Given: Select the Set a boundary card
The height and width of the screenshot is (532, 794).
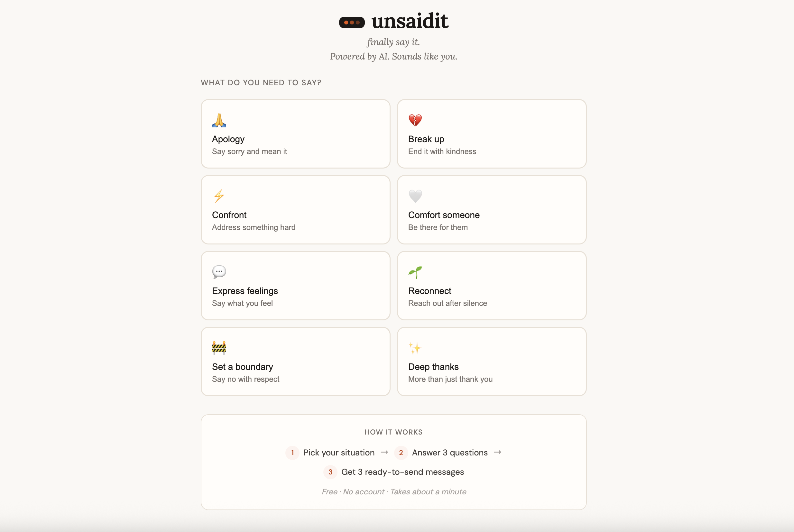Looking at the screenshot, I should (x=295, y=362).
